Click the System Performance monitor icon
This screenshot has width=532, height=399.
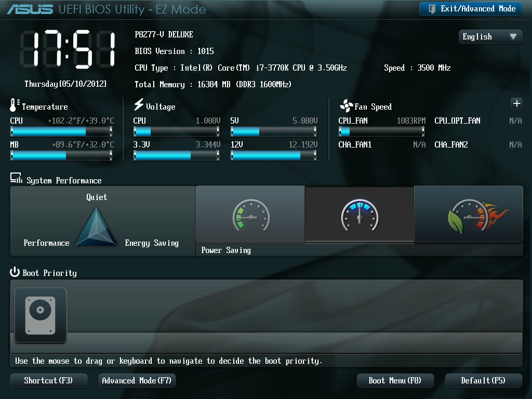click(16, 178)
